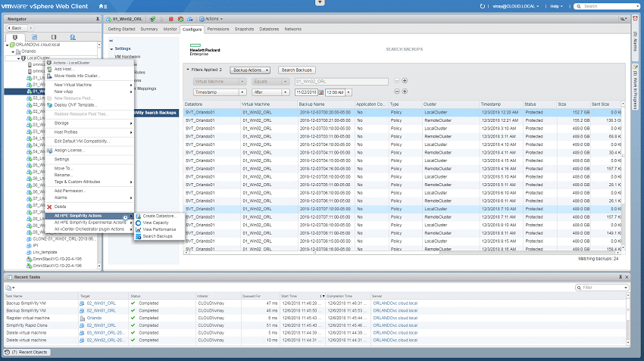This screenshot has height=361, width=644.
Task: Open Networking navigator tab icon
Action: click(x=73, y=37)
